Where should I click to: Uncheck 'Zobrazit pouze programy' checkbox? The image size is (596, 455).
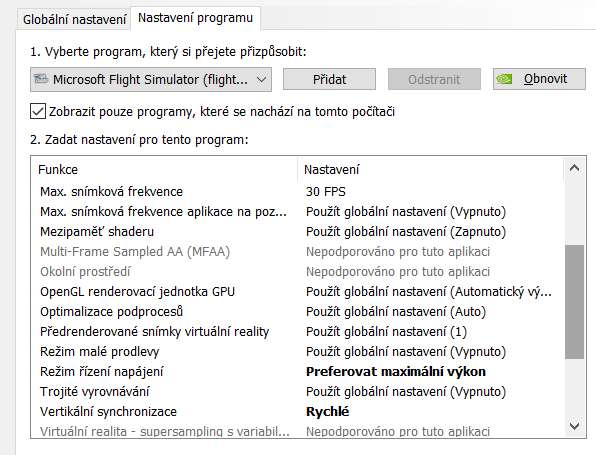click(x=38, y=111)
